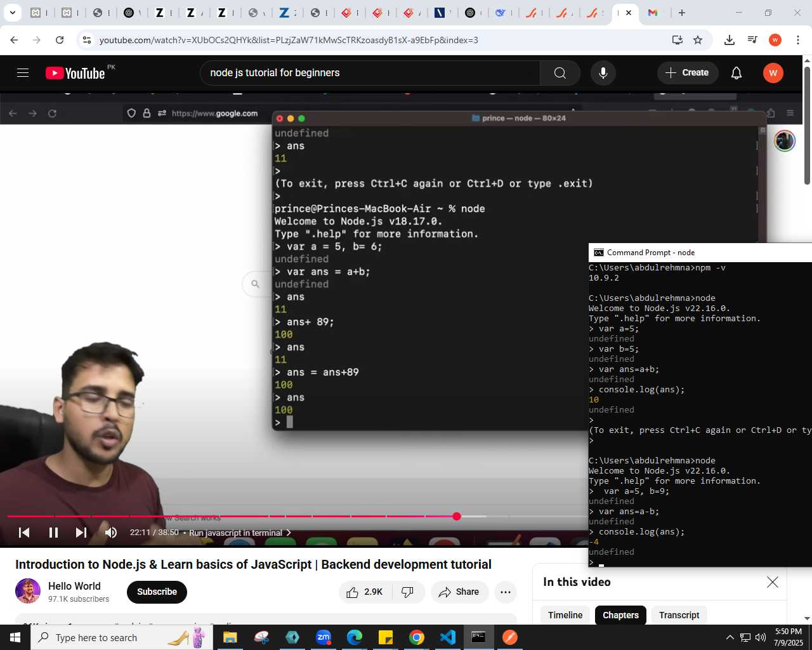Click the YouTube search magnifier button
The height and width of the screenshot is (650, 812).
tap(560, 73)
